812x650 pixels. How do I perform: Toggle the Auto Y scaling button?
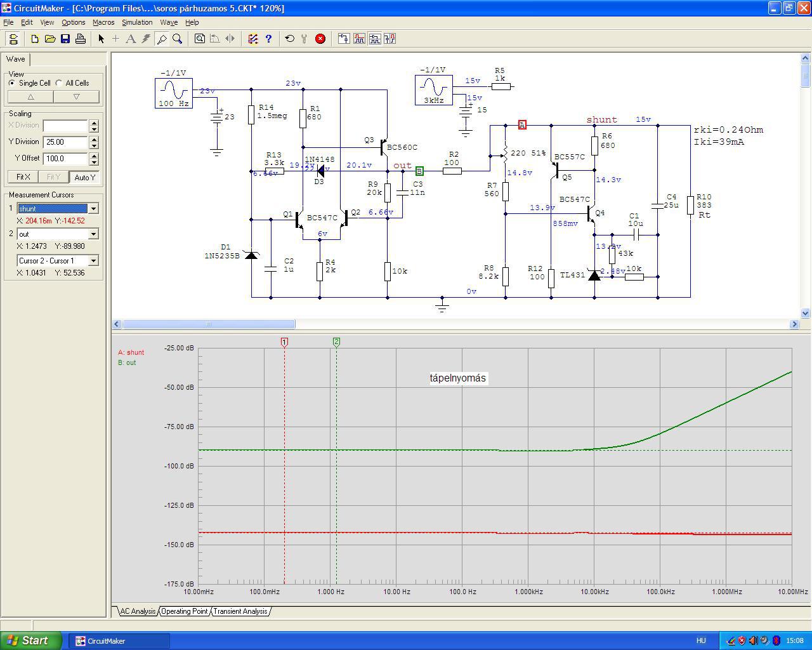tap(84, 177)
